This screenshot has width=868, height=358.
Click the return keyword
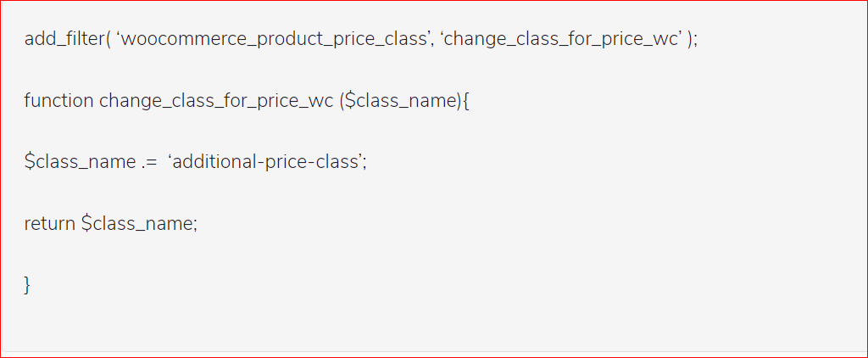click(x=50, y=223)
